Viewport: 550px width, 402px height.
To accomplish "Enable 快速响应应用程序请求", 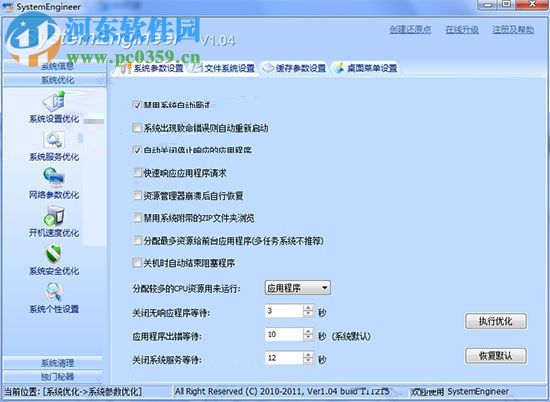I will click(137, 173).
